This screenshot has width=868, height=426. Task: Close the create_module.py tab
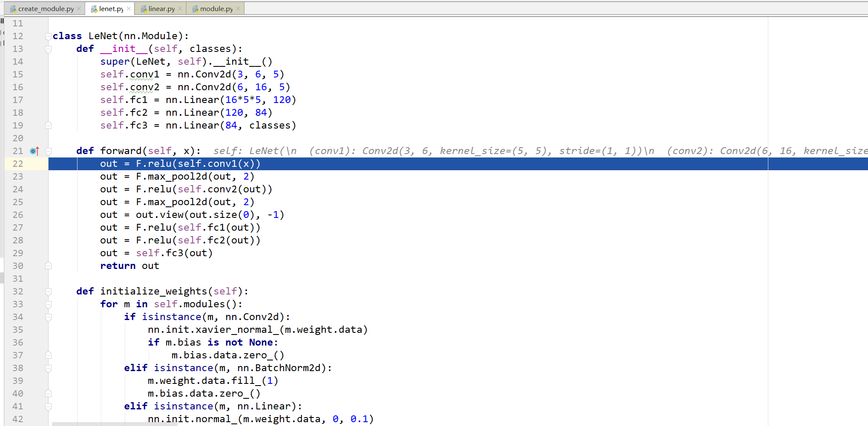point(79,9)
